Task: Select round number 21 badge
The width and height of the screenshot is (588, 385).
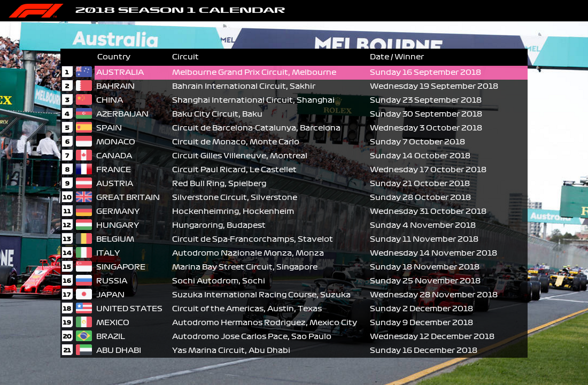Action: [x=67, y=350]
